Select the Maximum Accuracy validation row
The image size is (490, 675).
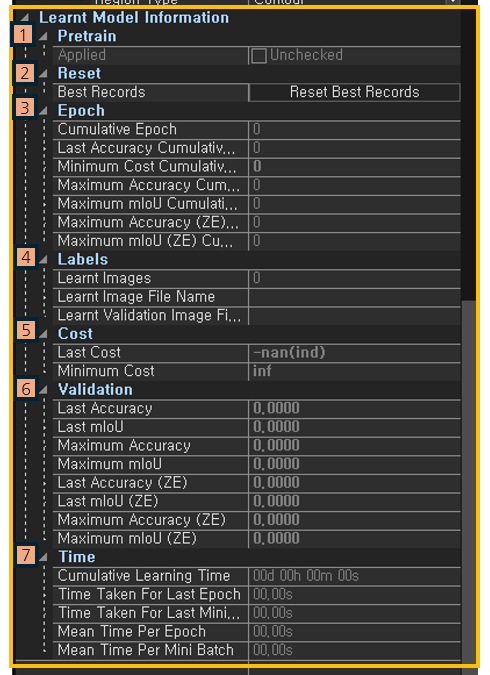click(257, 446)
